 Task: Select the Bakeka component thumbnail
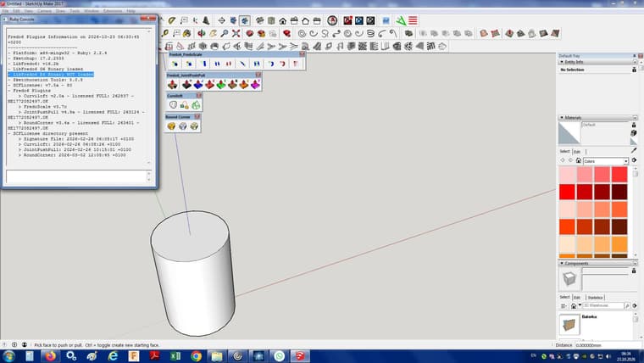click(x=569, y=324)
